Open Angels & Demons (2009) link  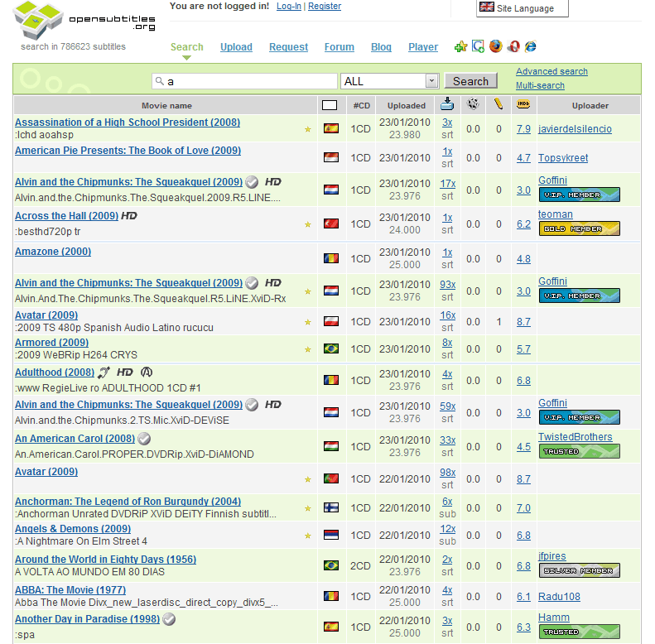pos(73,529)
